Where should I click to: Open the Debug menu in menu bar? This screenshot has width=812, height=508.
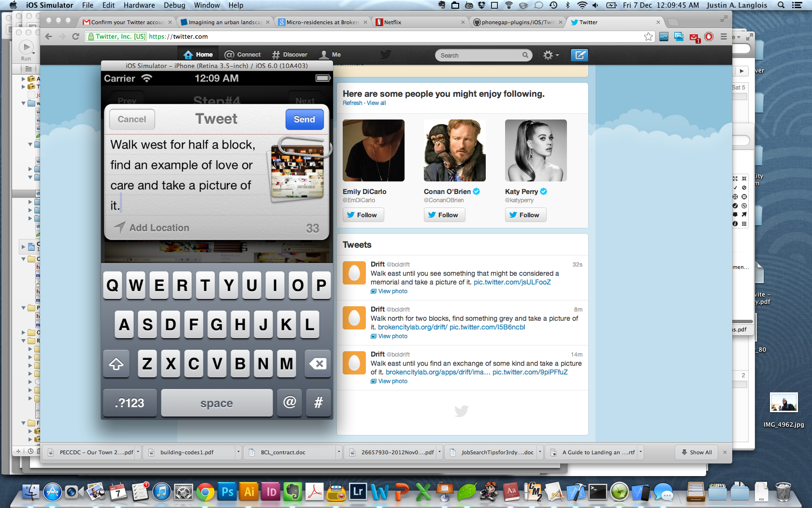pyautogui.click(x=174, y=5)
